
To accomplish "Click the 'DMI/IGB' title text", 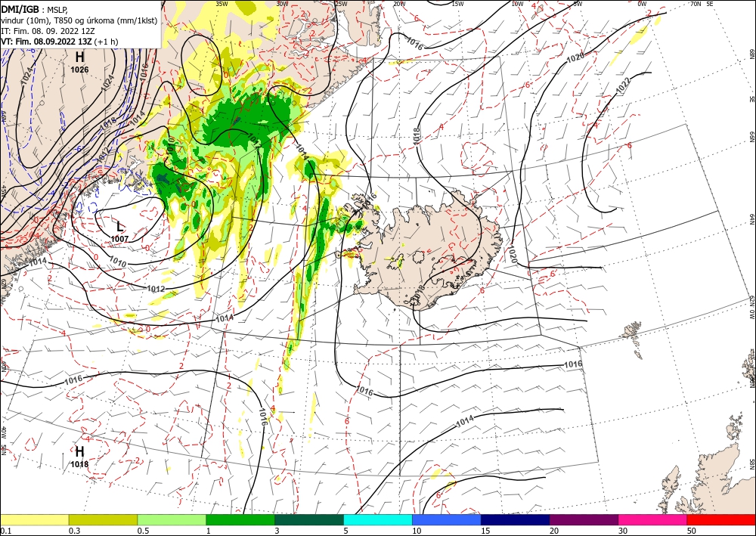I will (20, 8).
